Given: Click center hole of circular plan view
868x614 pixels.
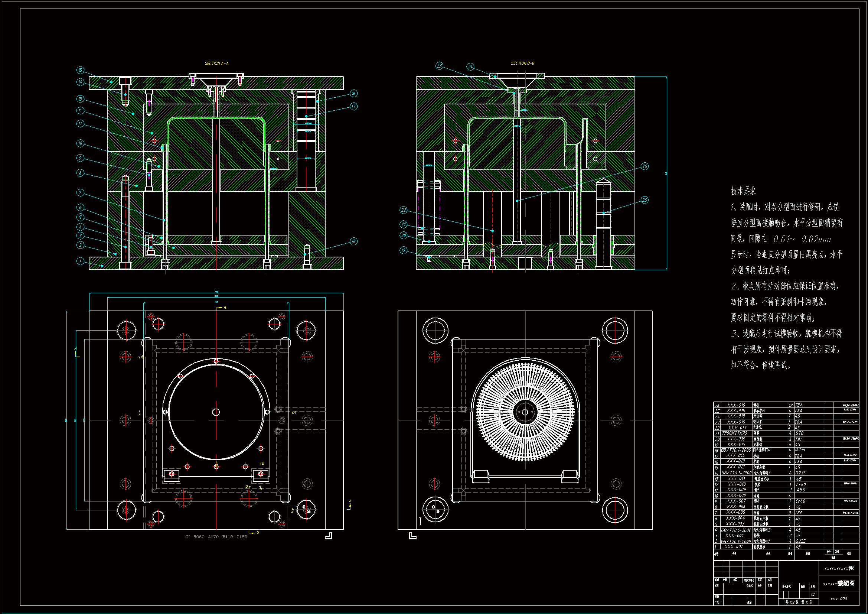Looking at the screenshot, I should pos(216,412).
